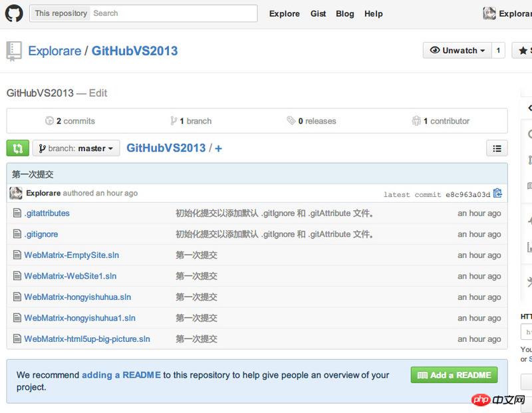The height and width of the screenshot is (413, 532).
Task: Click the file icon beside WebMatrix-EmptySite.sln
Action: pyautogui.click(x=17, y=255)
